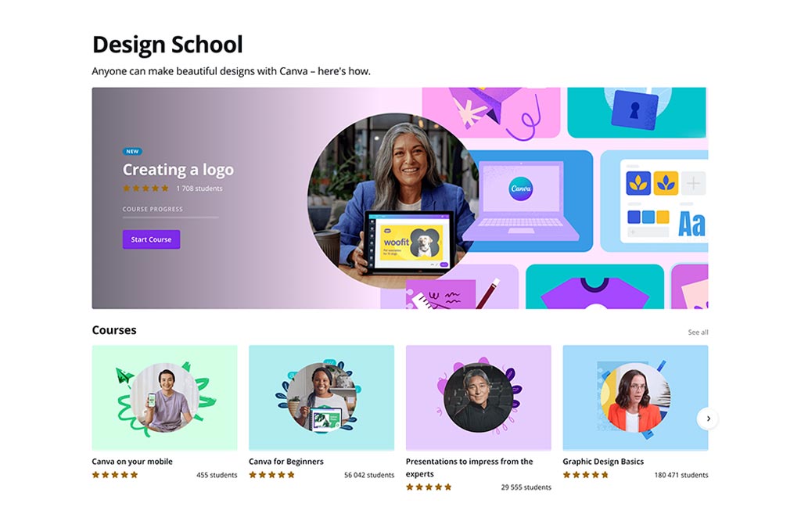Click the course progress bar
Viewport: 801px width, 532px height.
pos(171,217)
